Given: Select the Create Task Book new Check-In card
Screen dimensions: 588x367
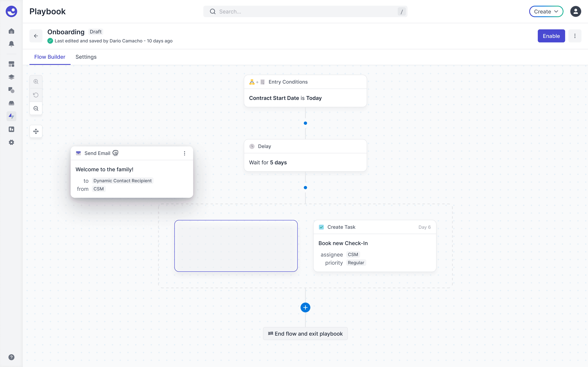Looking at the screenshot, I should [374, 246].
